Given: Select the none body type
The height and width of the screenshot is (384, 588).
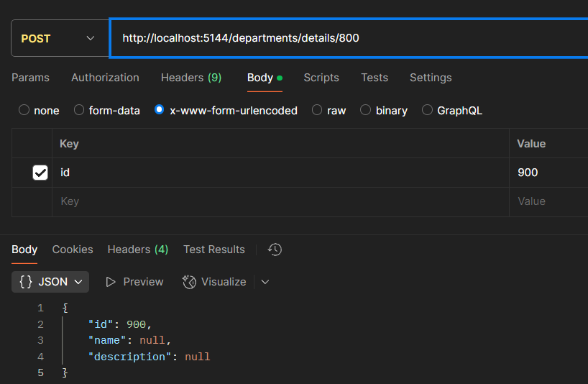Looking at the screenshot, I should click(x=24, y=110).
